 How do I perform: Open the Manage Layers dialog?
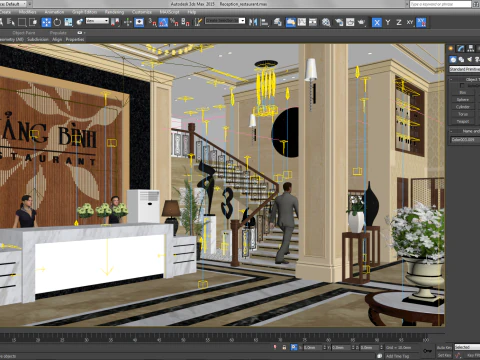[277, 22]
